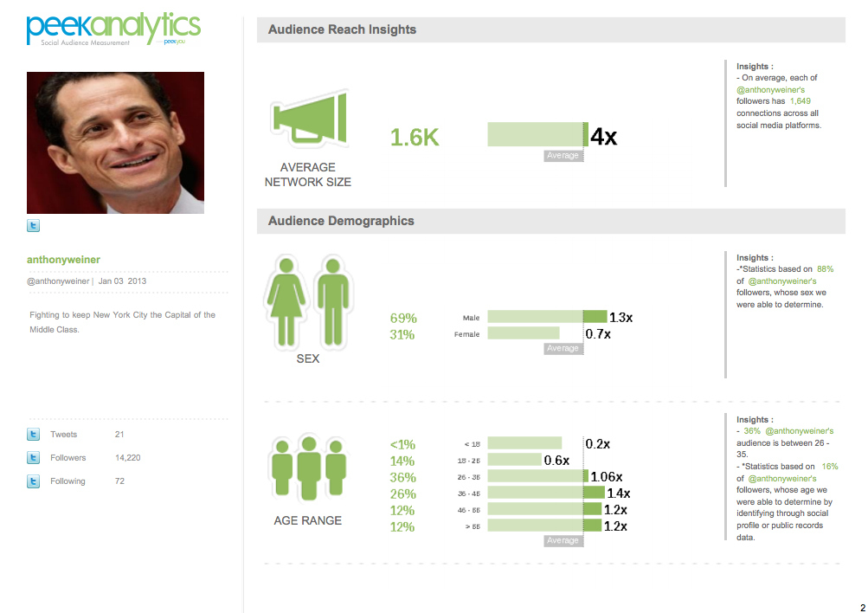Click the @anthonyweiner's link in sex insights
Screen dimensions: 868x613
782,281
